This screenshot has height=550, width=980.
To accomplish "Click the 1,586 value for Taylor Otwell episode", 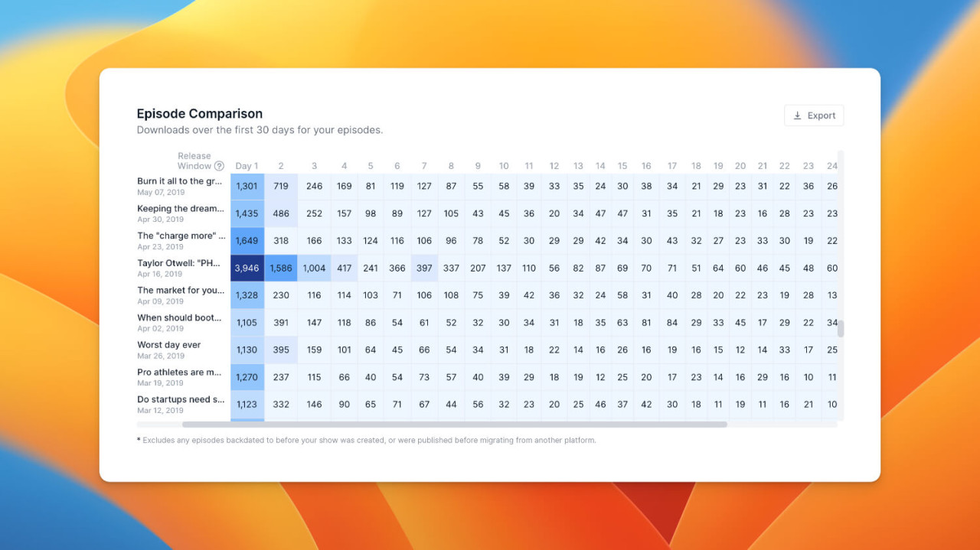I will click(x=281, y=268).
